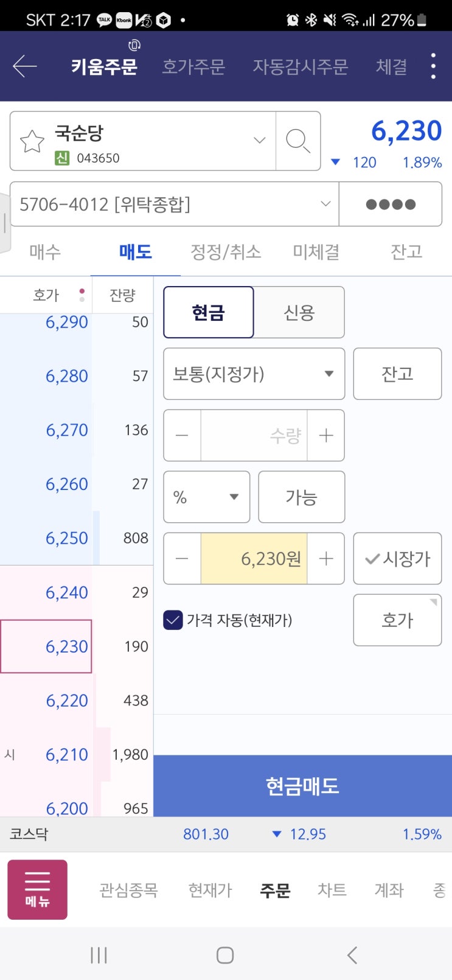
Task: Uncheck 가격 자동(현재가) checkbox
Action: (173, 620)
